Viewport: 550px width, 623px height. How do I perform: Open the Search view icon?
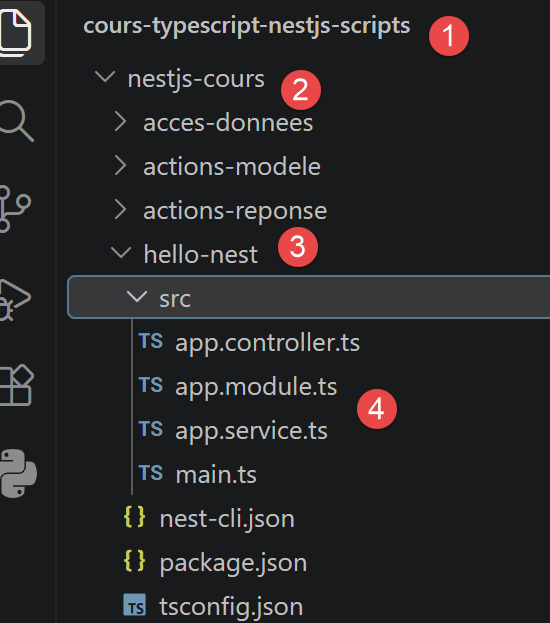click(16, 121)
